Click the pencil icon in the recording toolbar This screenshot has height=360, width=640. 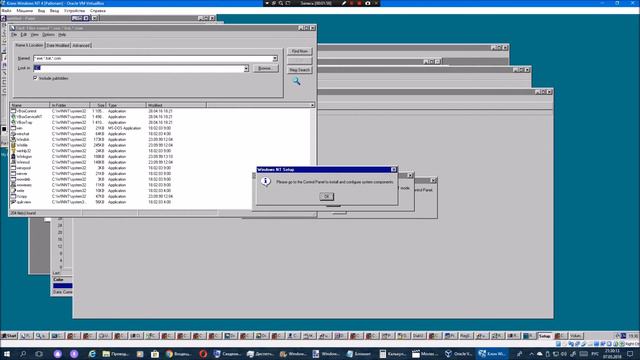(x=344, y=3)
